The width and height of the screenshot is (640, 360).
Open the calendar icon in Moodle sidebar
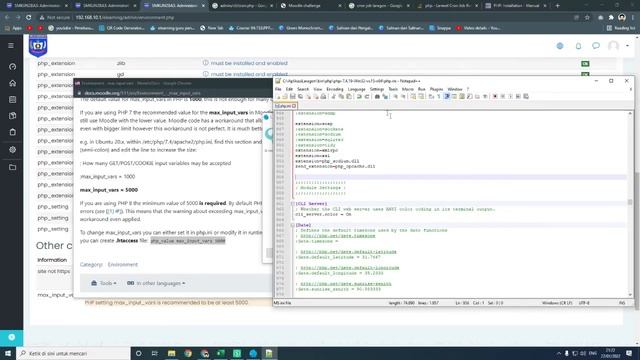click(12, 100)
